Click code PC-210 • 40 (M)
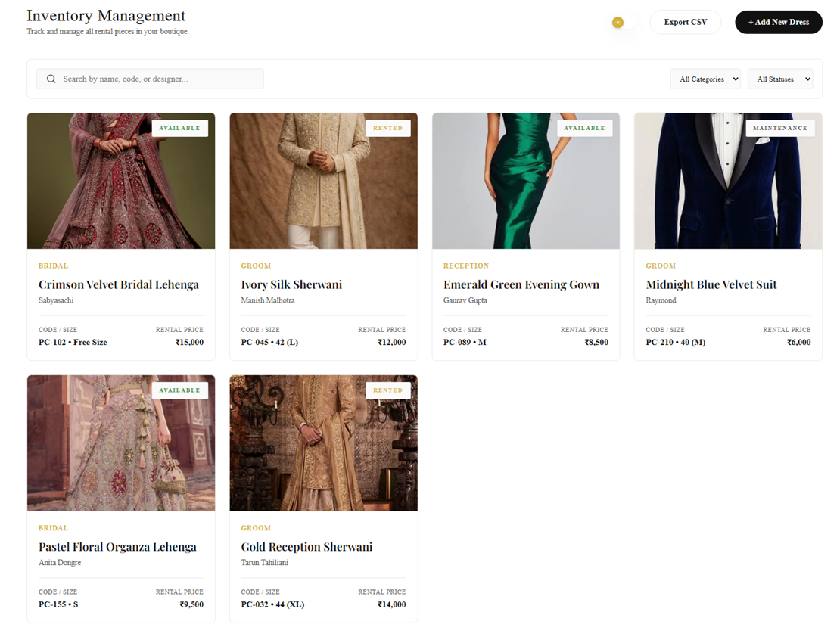This screenshot has width=840, height=637. pos(676,343)
